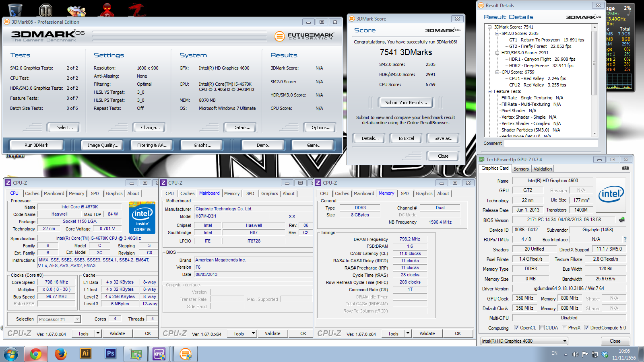
Task: Switch to CPU-Z via its taskbar icon
Action: click(160, 354)
